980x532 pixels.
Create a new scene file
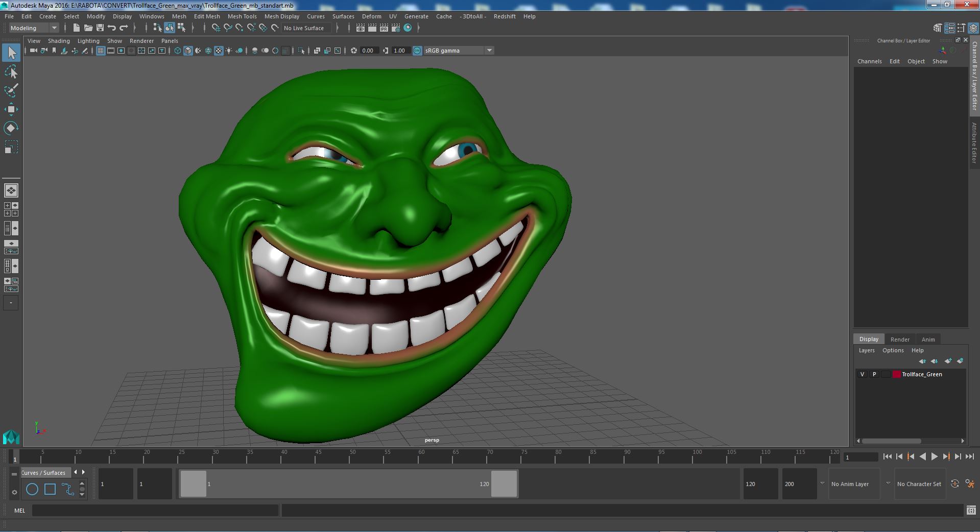click(x=76, y=28)
